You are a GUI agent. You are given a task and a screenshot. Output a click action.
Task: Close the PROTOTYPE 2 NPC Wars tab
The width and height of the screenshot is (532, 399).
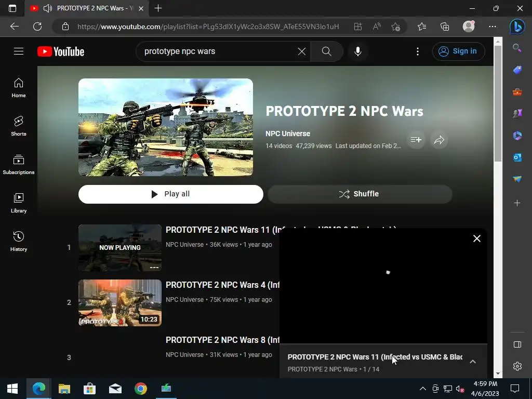tap(141, 8)
